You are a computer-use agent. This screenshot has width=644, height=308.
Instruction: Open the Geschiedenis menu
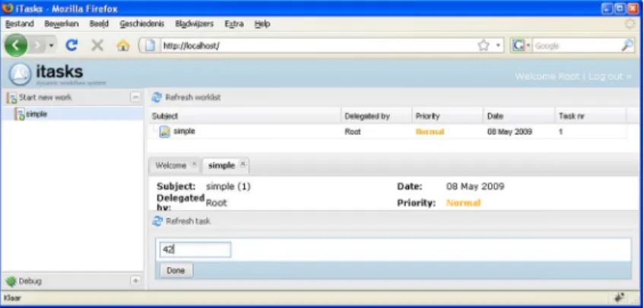point(141,24)
